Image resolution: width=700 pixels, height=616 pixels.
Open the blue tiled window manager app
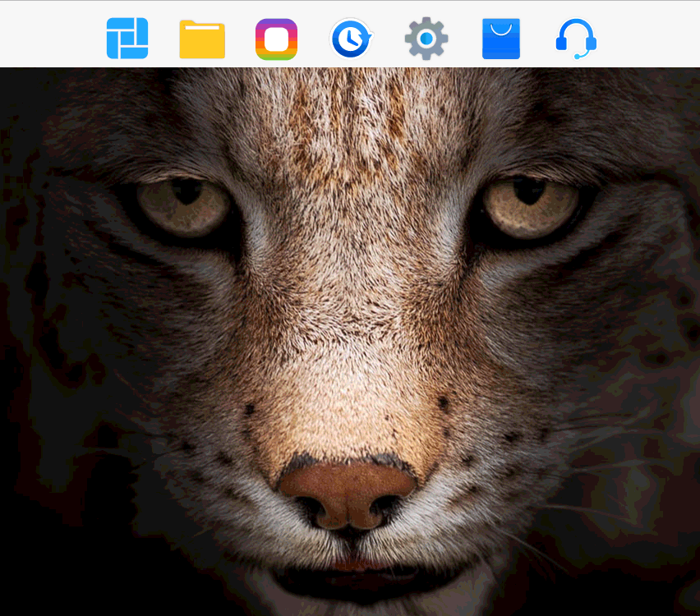(127, 39)
